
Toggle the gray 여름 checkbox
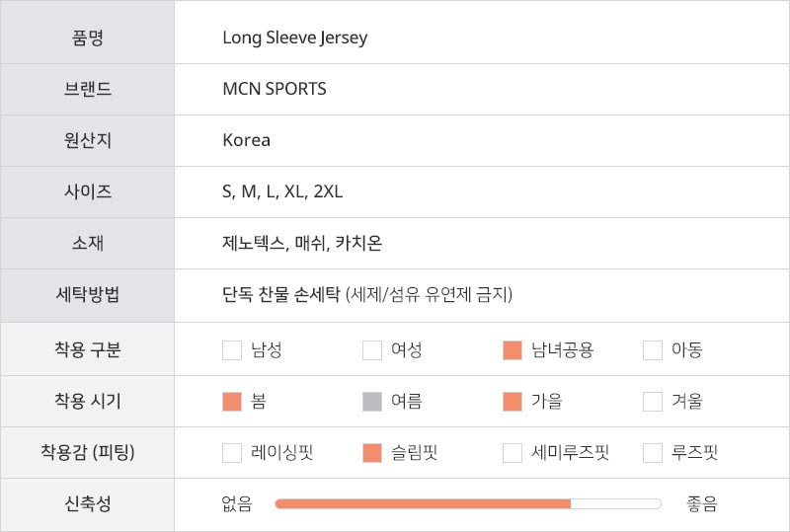[372, 402]
